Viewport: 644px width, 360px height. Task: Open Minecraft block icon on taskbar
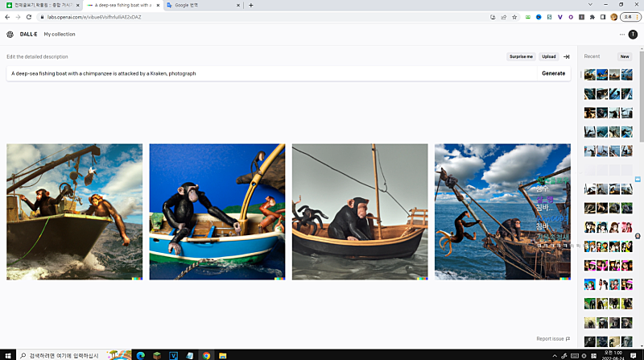[x=157, y=355]
